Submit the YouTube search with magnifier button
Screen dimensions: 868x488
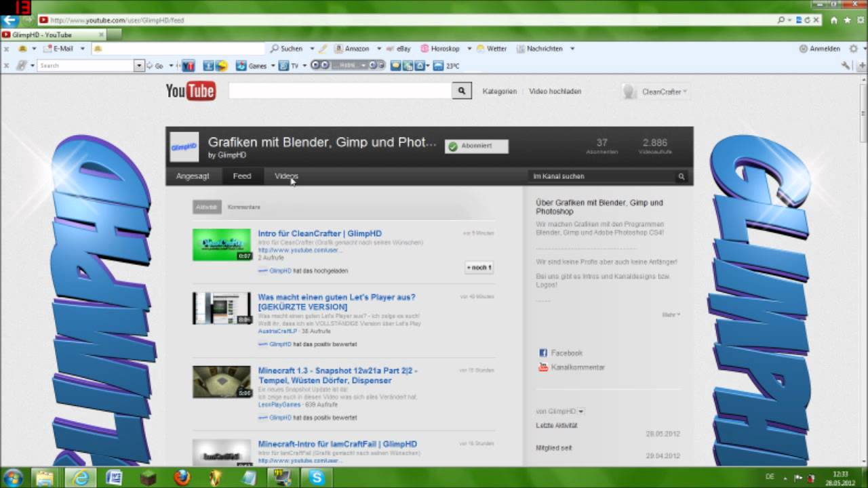click(x=462, y=91)
